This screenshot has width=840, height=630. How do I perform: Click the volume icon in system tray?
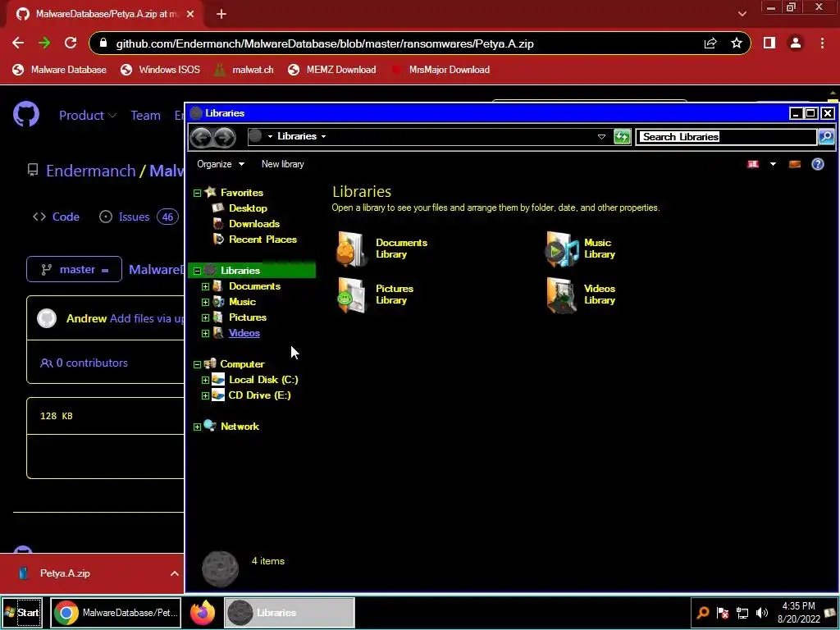pos(761,612)
